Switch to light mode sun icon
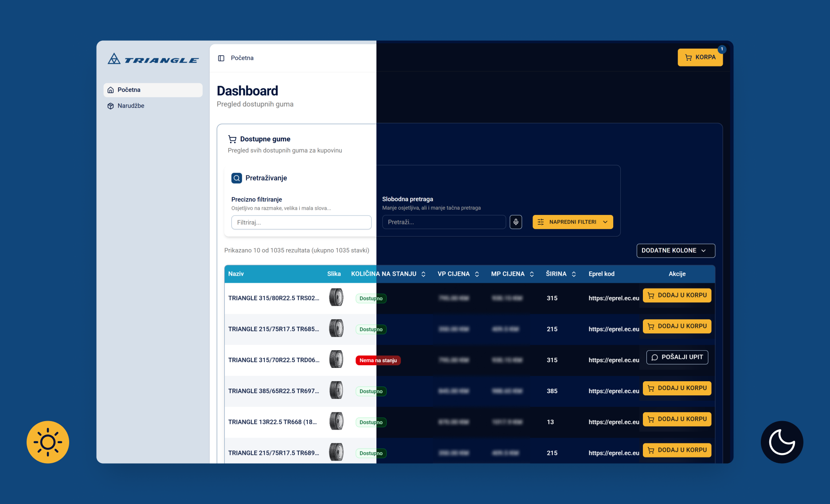The image size is (830, 504). point(48,442)
